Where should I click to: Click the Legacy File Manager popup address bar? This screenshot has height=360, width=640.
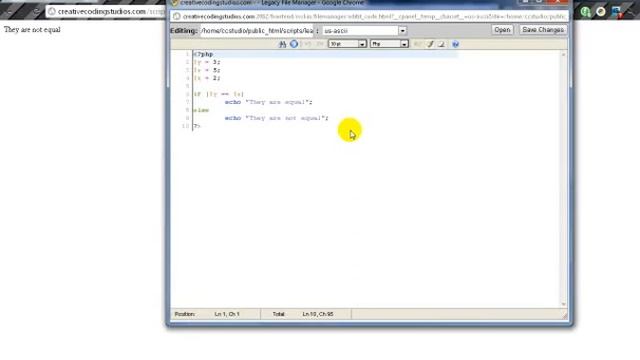tap(369, 16)
